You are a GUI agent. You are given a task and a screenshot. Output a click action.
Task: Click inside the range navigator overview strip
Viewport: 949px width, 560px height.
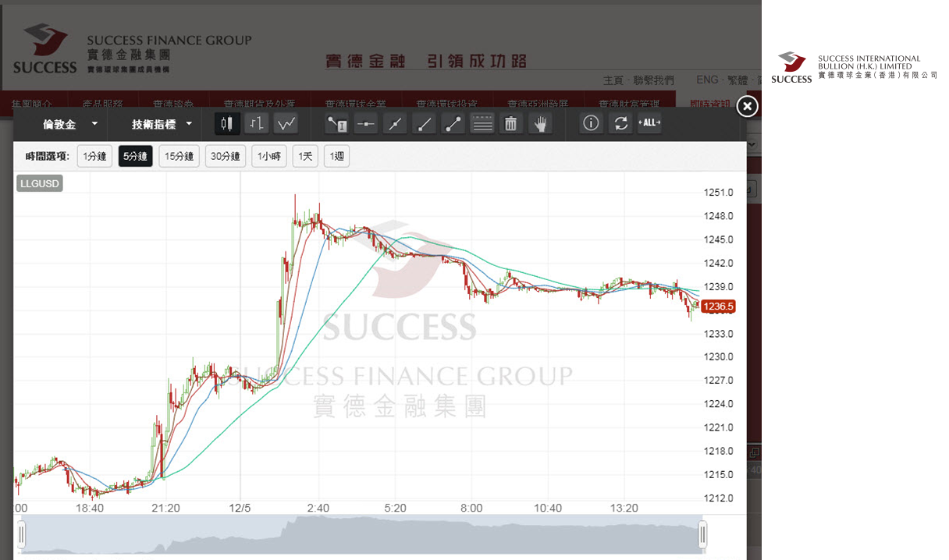(x=362, y=535)
